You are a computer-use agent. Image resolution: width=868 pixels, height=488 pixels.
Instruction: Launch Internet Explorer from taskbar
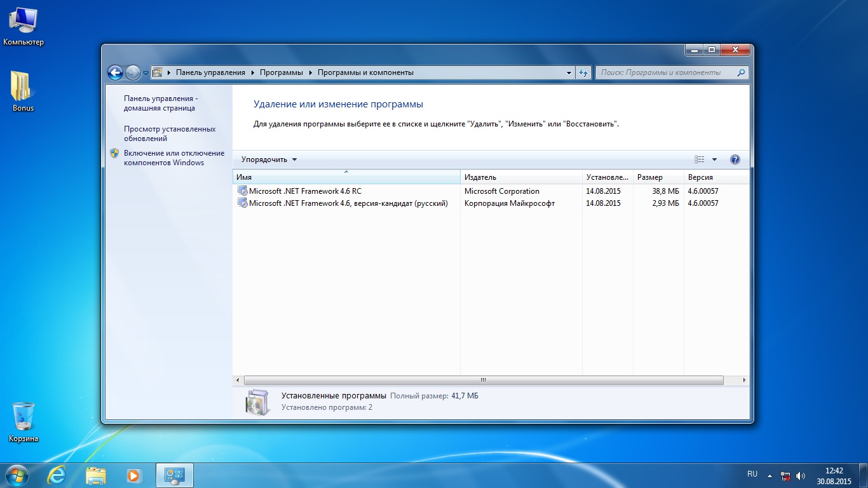point(57,475)
